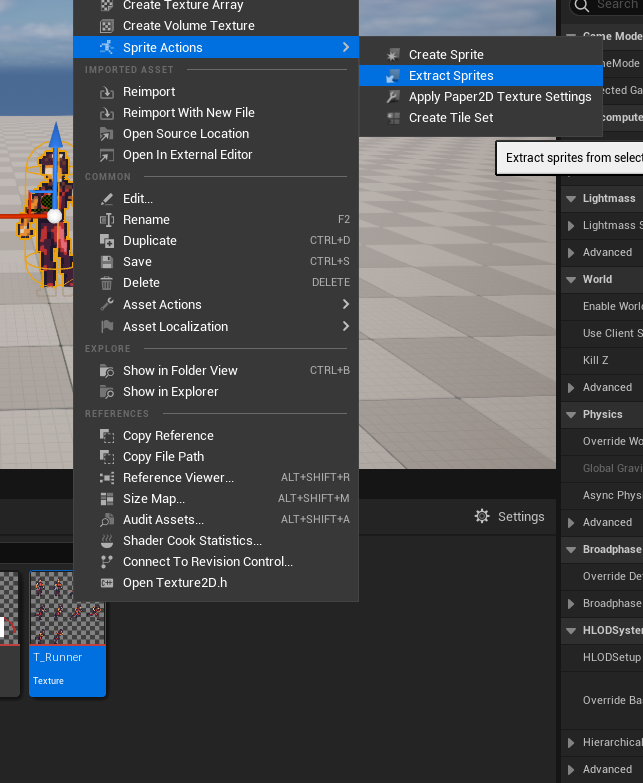Viewport: 643px width, 783px height.
Task: Click the Connect To Revision Control icon
Action: [x=107, y=561]
